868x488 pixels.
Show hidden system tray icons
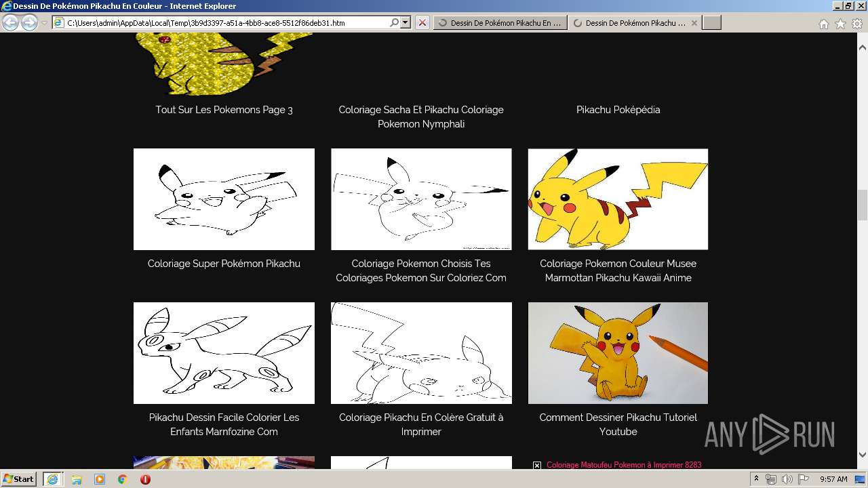click(x=756, y=479)
